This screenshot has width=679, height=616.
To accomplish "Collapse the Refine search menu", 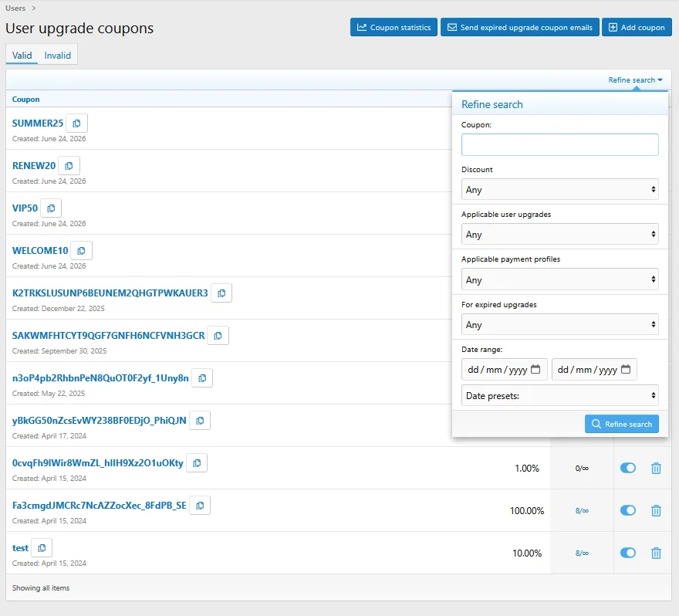I will click(635, 80).
